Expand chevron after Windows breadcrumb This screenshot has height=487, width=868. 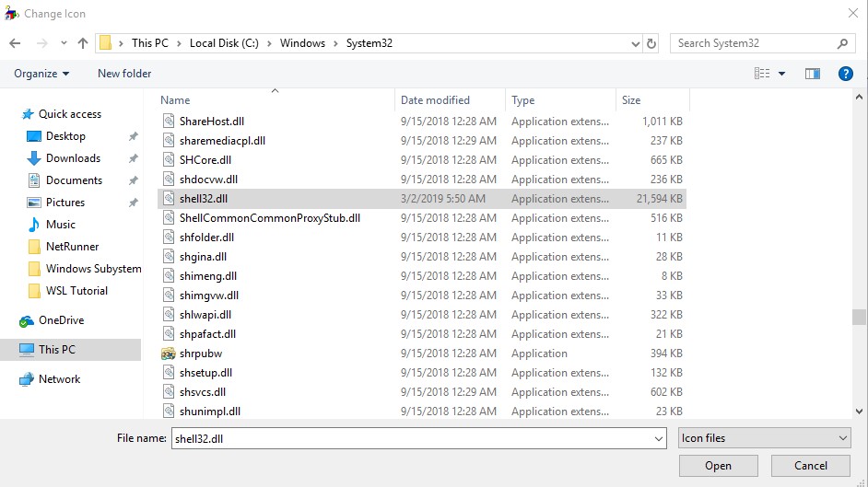335,43
